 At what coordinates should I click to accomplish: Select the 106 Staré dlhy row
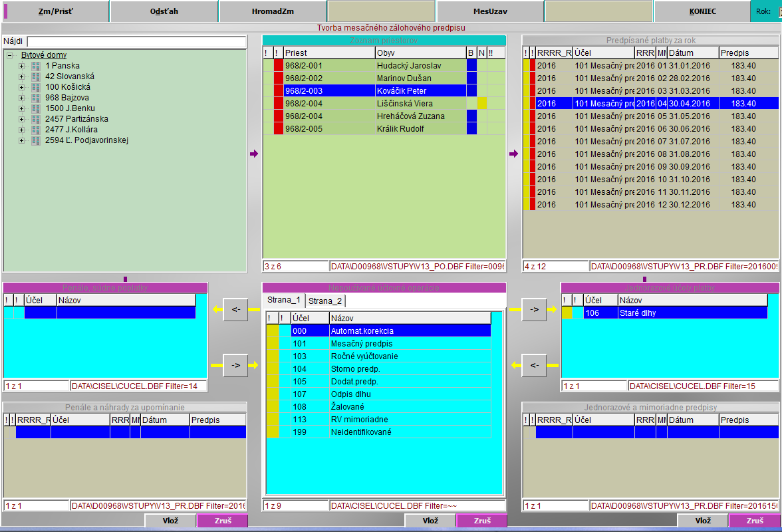click(x=664, y=313)
